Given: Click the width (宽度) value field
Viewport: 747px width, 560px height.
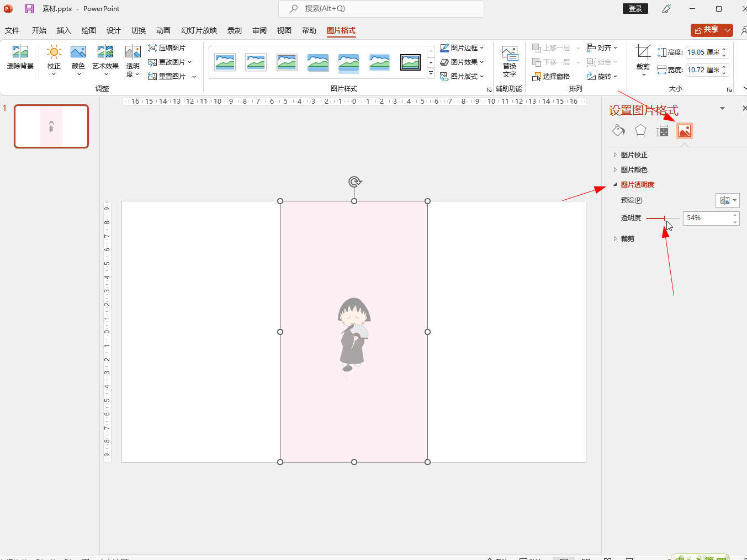Looking at the screenshot, I should click(702, 70).
